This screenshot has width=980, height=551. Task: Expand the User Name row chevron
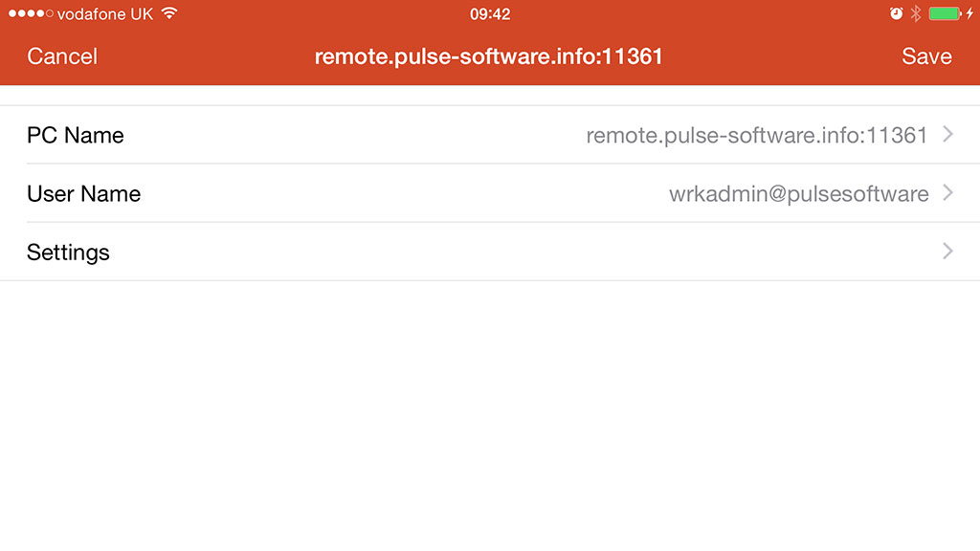(948, 193)
